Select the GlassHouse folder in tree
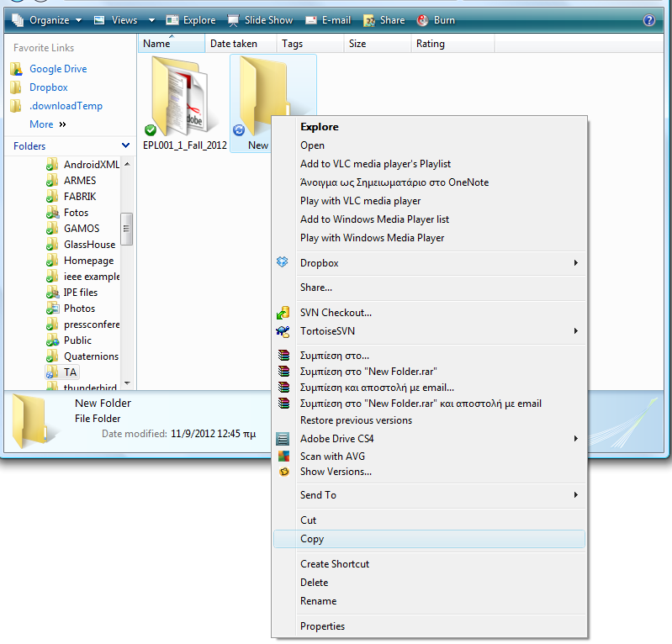Viewport: 672px width, 644px height. [x=89, y=245]
